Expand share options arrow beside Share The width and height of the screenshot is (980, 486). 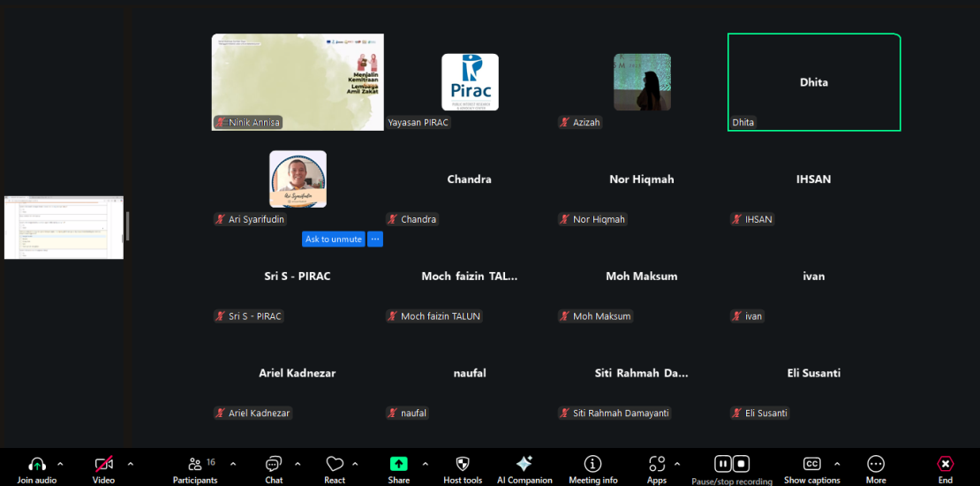pyautogui.click(x=425, y=463)
